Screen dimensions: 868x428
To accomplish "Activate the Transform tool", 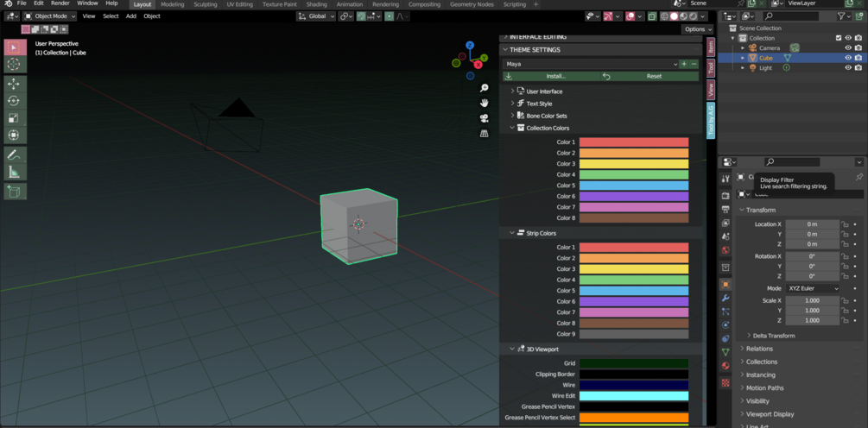I will pos(15,135).
